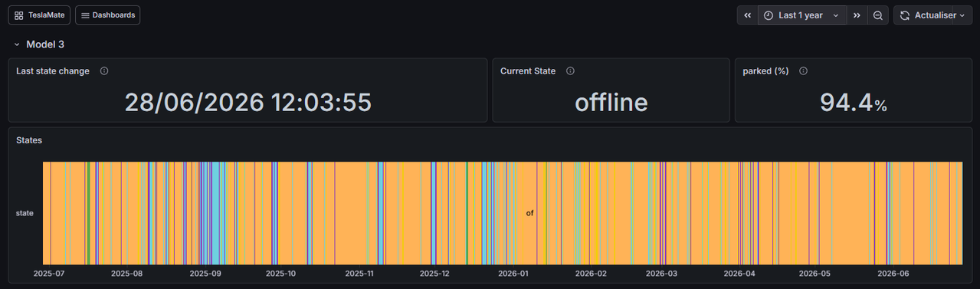This screenshot has height=289, width=980.
Task: Shift time range forward with double-right arrows
Action: (857, 15)
